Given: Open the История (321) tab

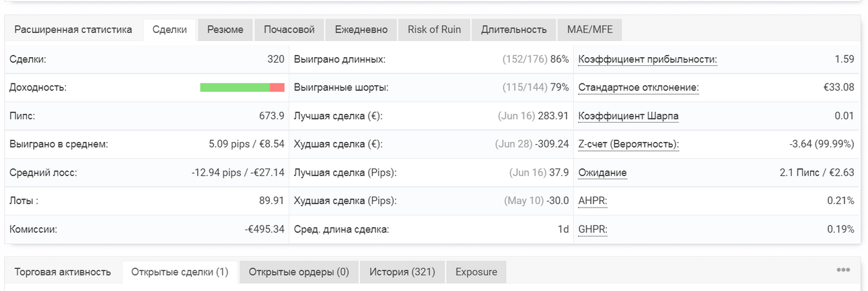Looking at the screenshot, I should click(x=402, y=272).
